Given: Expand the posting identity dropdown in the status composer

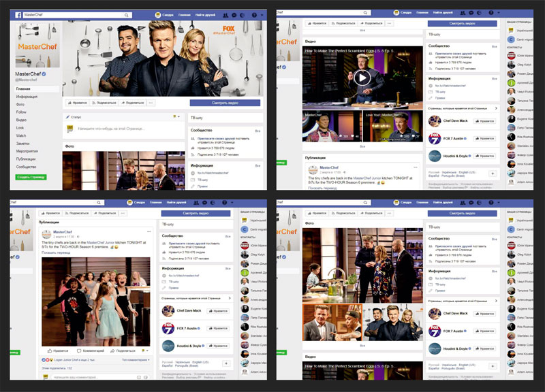Looking at the screenshot, I should (x=176, y=116).
